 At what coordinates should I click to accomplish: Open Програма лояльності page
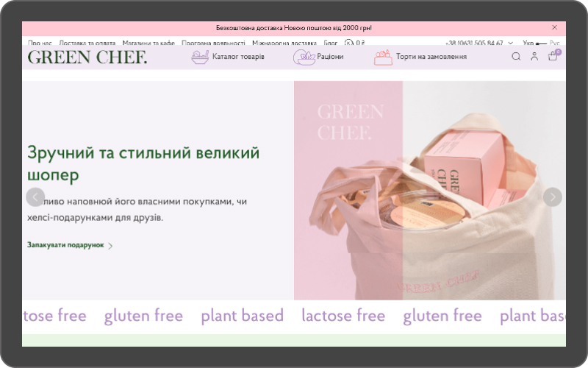point(213,43)
